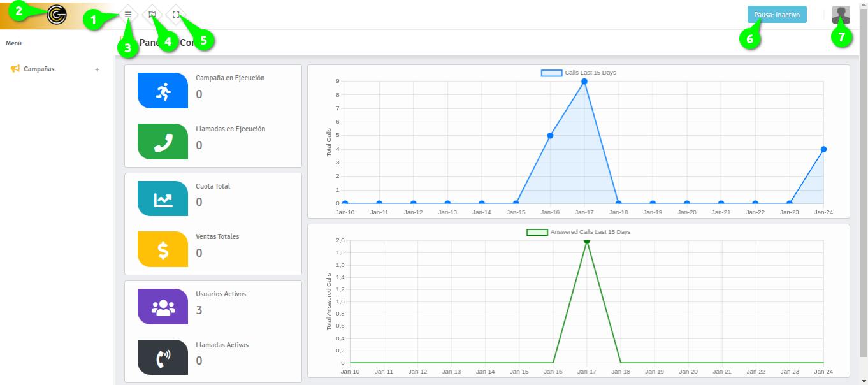This screenshot has height=385, width=868.
Task: Click the green phone Llamadas en Ejecución icon
Action: (163, 142)
